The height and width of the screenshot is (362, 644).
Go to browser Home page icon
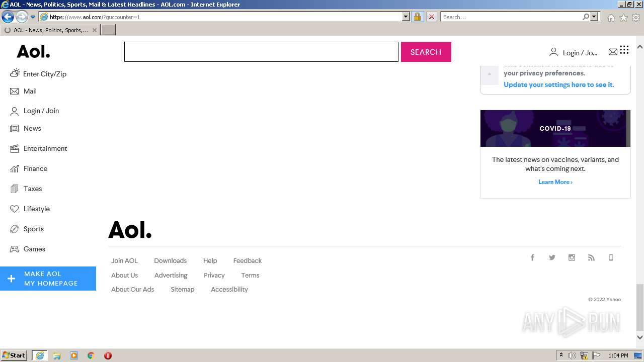pyautogui.click(x=611, y=18)
